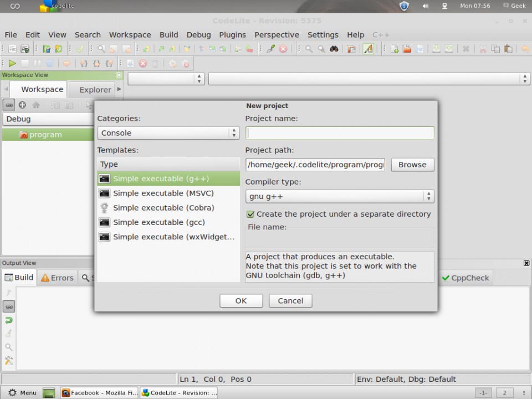Viewport: 532px width, 399px height.
Task: Click the scissors Cut icon
Action: (x=483, y=49)
